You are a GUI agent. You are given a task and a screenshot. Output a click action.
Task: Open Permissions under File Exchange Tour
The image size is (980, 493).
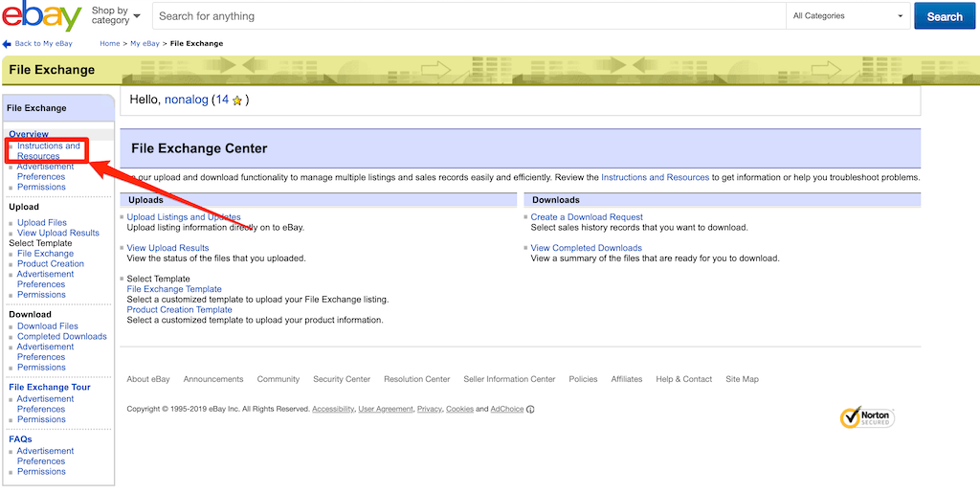(41, 419)
